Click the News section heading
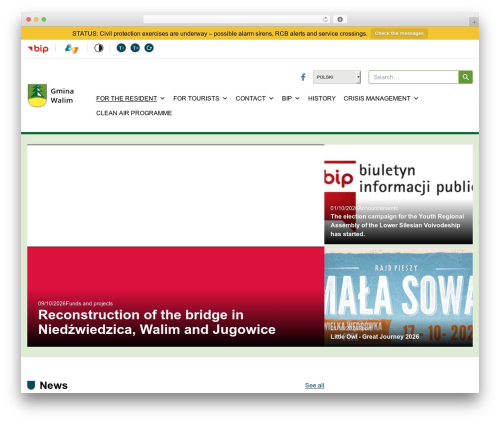The width and height of the screenshot is (500, 423). click(x=53, y=385)
